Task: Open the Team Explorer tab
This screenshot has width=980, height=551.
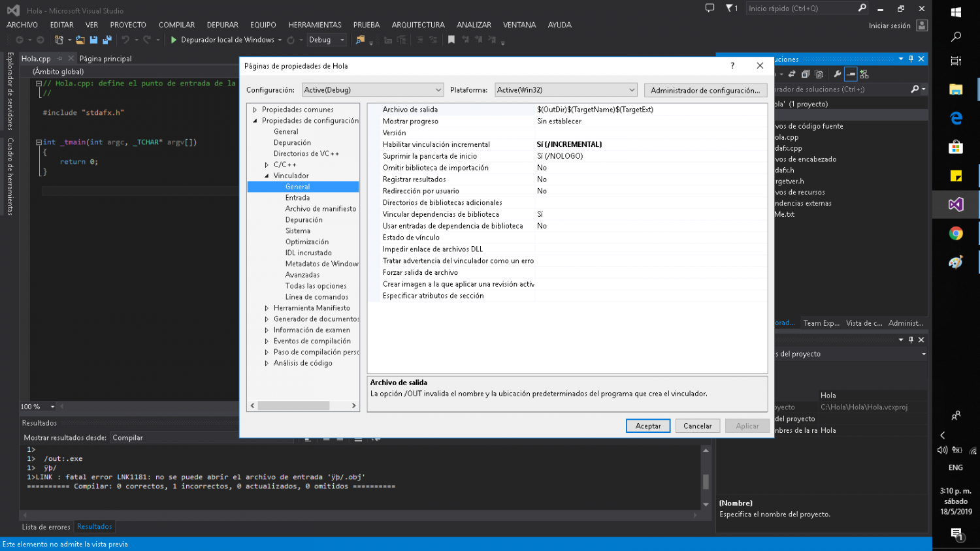Action: click(821, 323)
